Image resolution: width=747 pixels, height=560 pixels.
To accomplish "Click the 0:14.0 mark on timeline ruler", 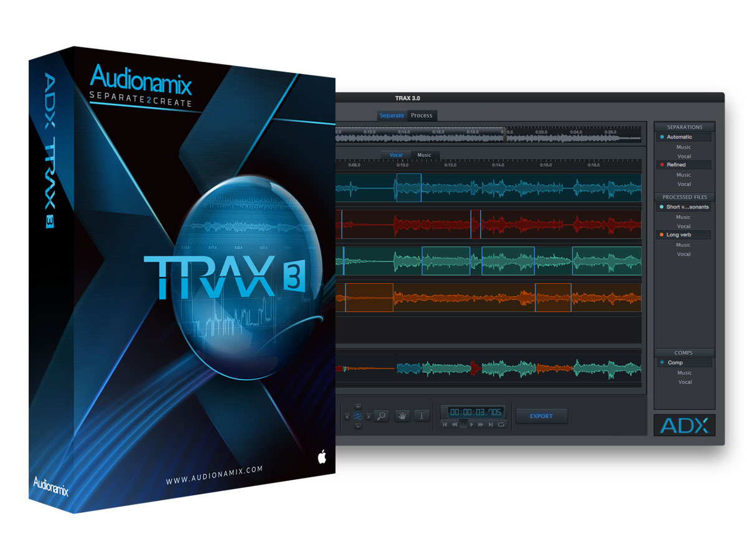I will tap(498, 165).
